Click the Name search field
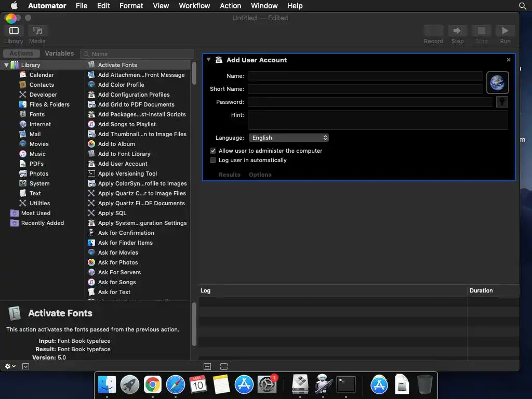 pyautogui.click(x=137, y=54)
